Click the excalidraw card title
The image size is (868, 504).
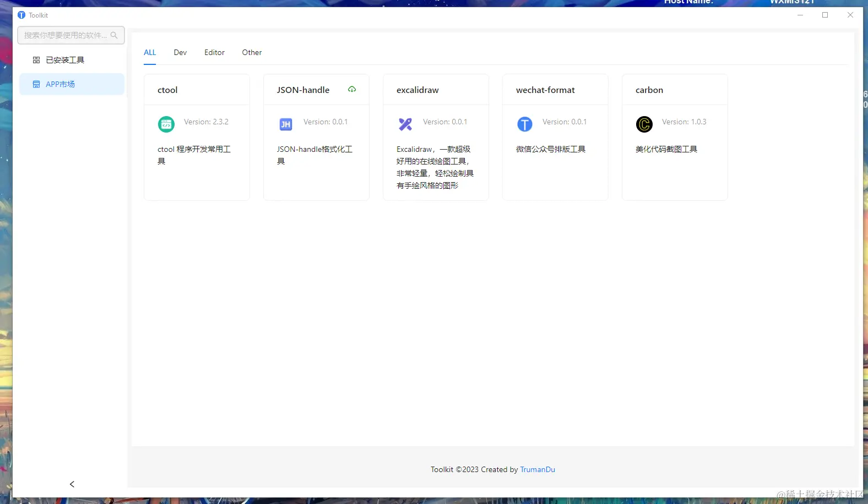pos(417,90)
